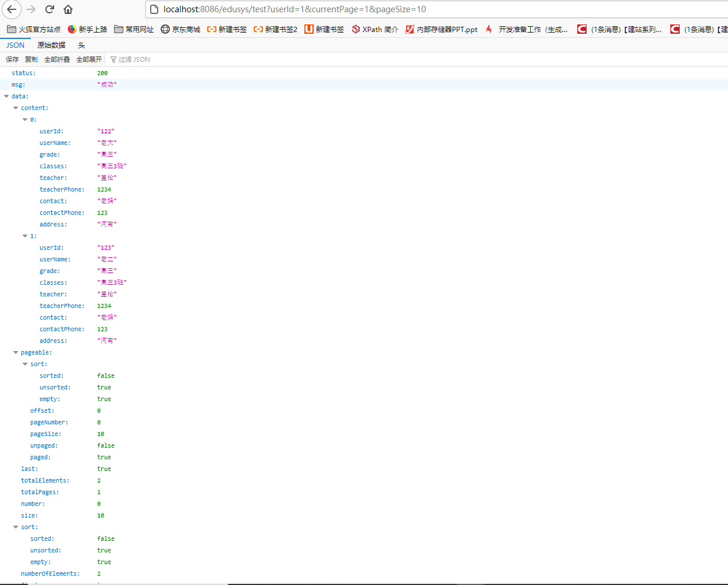Select the offset row
This screenshot has height=585, width=728.
tap(364, 410)
